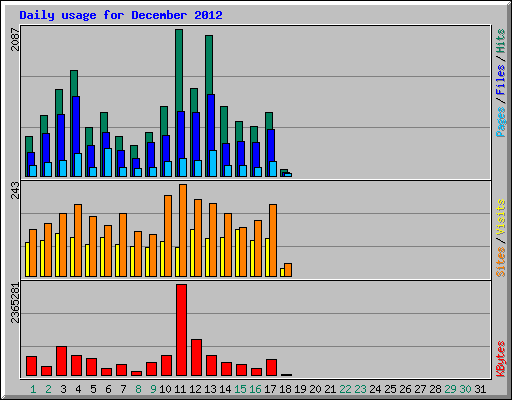
Task: Click the 'Pages' legend label
Action: (x=500, y=122)
